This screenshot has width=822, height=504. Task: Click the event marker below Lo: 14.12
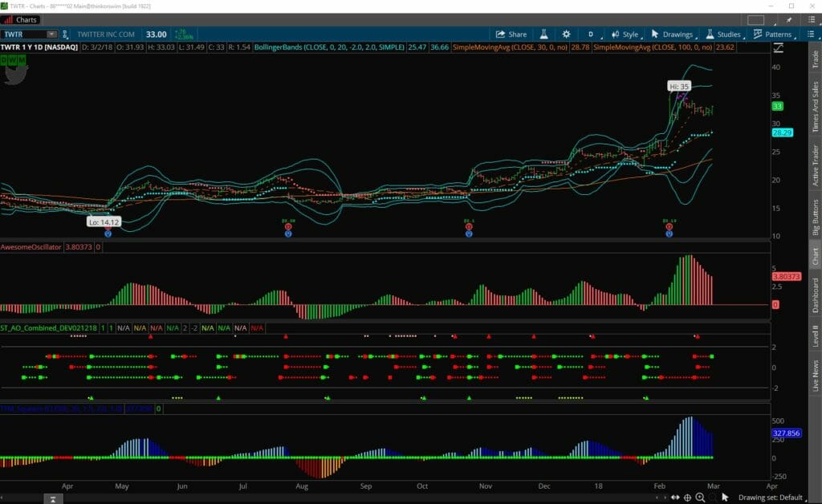108,234
